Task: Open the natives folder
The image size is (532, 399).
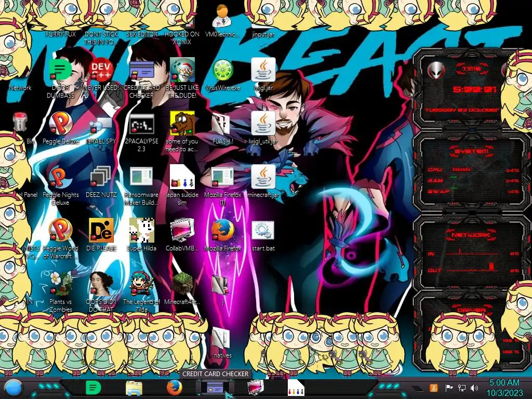Action: tap(222, 343)
